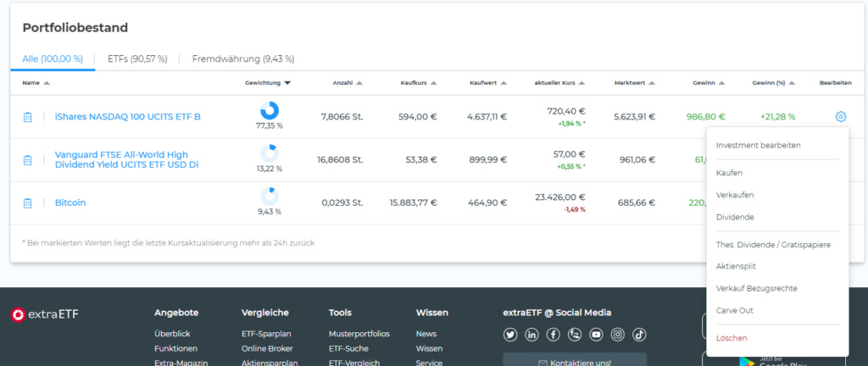Open the Online Broker footer link

pyautogui.click(x=267, y=349)
